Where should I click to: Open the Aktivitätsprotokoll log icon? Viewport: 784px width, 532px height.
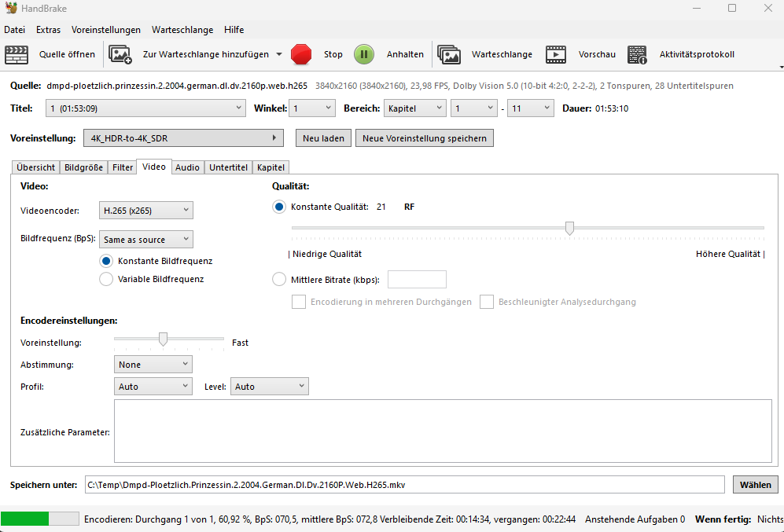coord(638,54)
